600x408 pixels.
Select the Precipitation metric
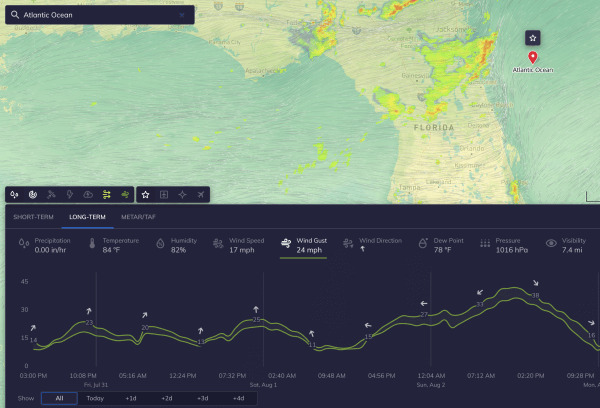45,245
